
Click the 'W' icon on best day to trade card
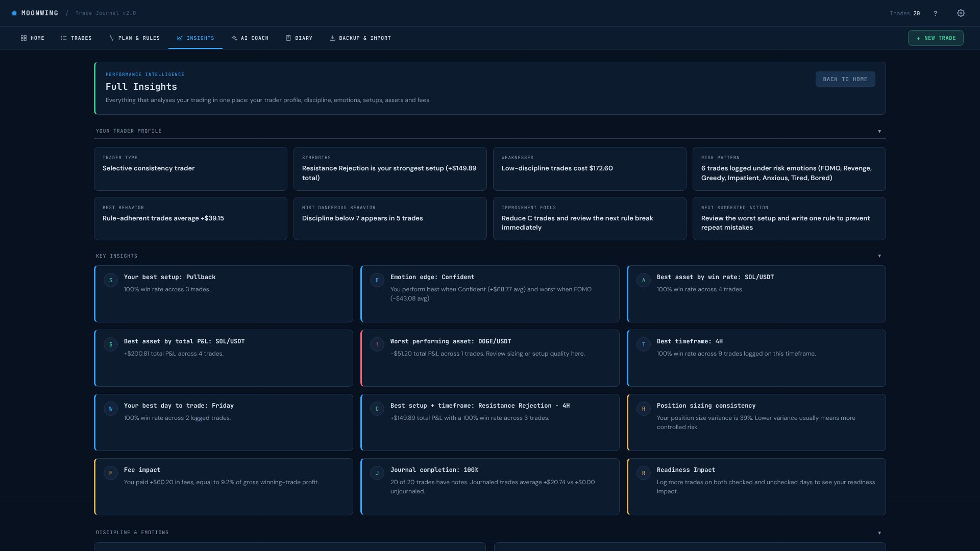pyautogui.click(x=111, y=409)
